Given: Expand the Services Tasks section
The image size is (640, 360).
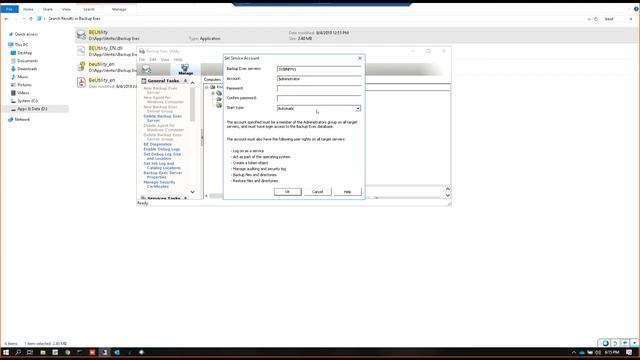Looking at the screenshot, I should [185, 198].
